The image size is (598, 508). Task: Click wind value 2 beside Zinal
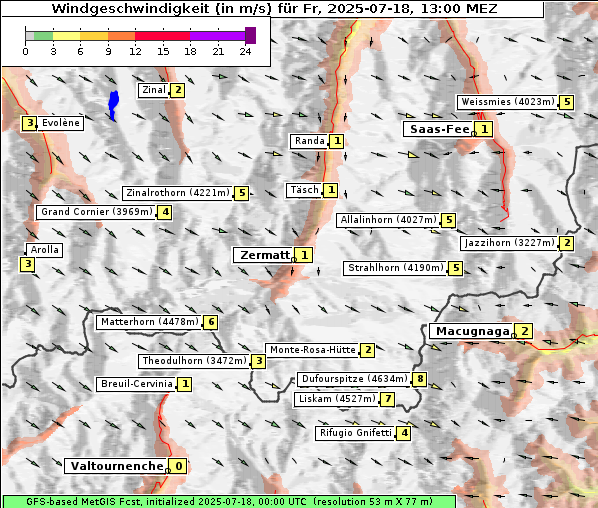(x=177, y=91)
